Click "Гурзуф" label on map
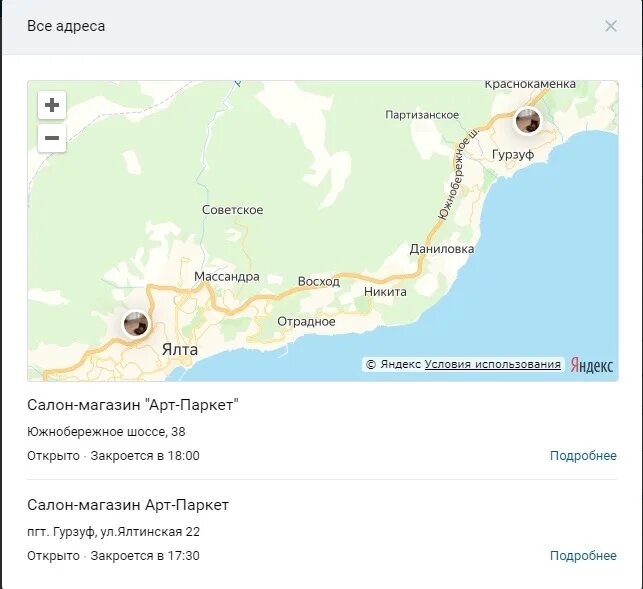 (x=513, y=155)
